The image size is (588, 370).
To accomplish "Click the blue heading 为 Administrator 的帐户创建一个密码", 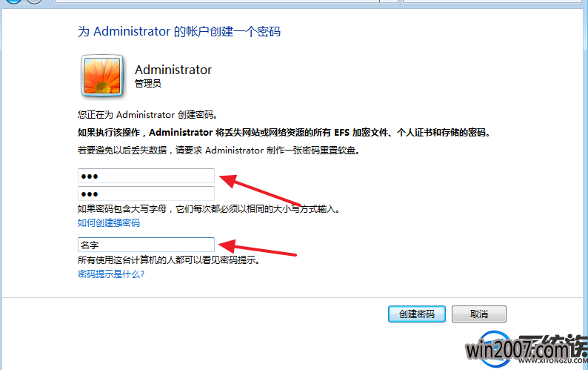I will 179,31.
